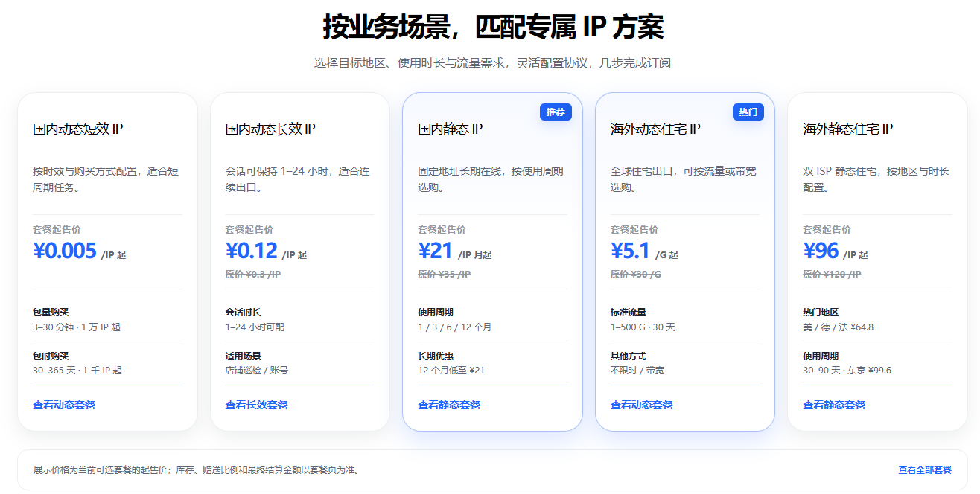Click the 长期优惠 label
Image resolution: width=980 pixels, height=494 pixels.
pyautogui.click(x=436, y=356)
